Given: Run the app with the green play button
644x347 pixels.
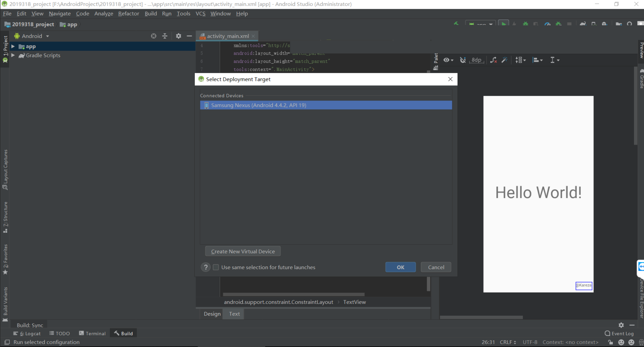Looking at the screenshot, I should [503, 24].
